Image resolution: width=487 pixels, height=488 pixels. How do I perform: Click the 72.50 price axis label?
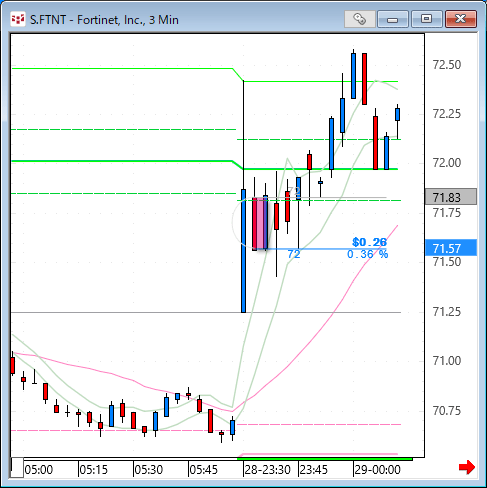click(447, 65)
